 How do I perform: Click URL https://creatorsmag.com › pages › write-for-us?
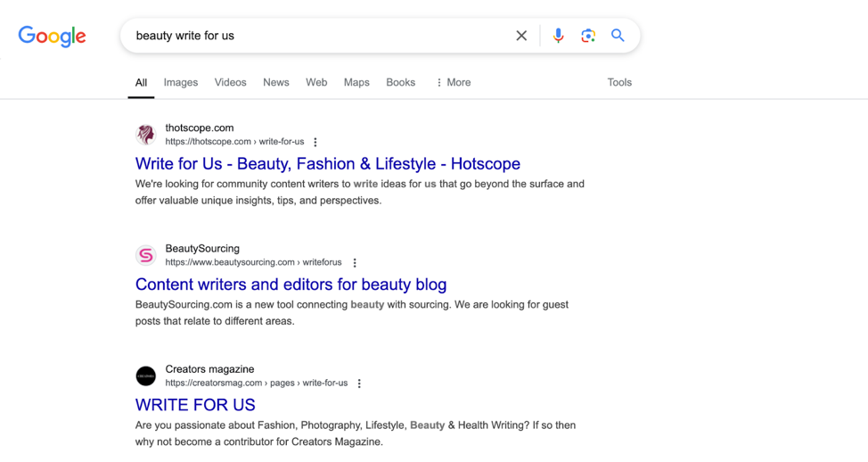[257, 384]
